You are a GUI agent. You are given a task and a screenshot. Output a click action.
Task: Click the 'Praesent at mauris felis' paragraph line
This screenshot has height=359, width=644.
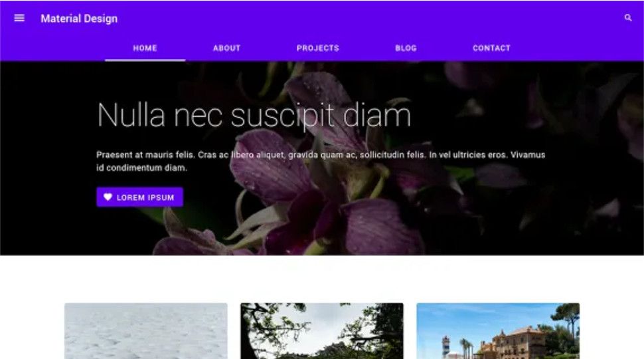pyautogui.click(x=321, y=155)
